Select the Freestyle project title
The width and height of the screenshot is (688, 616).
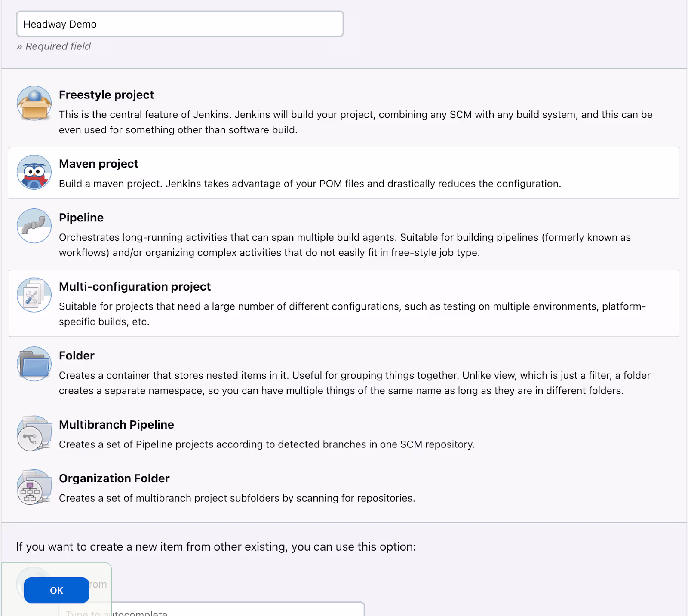click(106, 95)
